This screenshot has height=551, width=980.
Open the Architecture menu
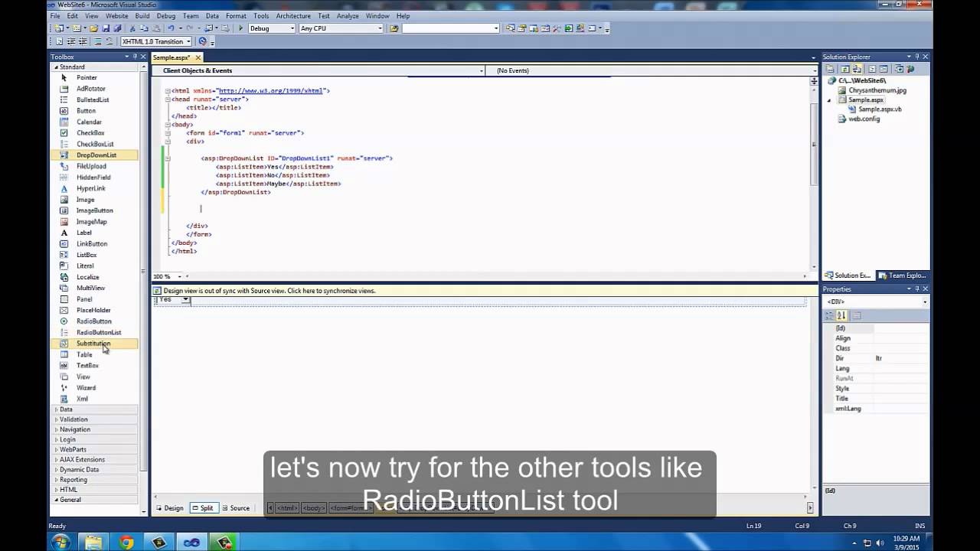292,15
